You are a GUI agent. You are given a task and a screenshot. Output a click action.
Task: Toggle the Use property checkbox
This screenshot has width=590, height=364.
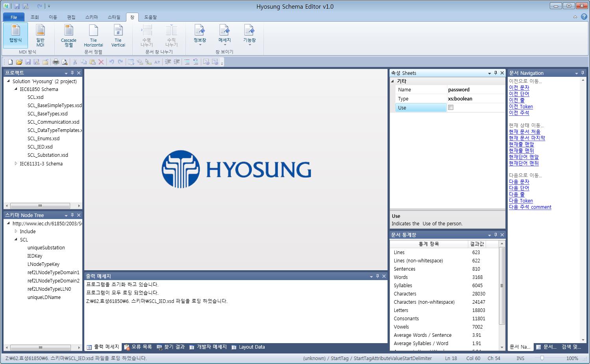pyautogui.click(x=451, y=108)
